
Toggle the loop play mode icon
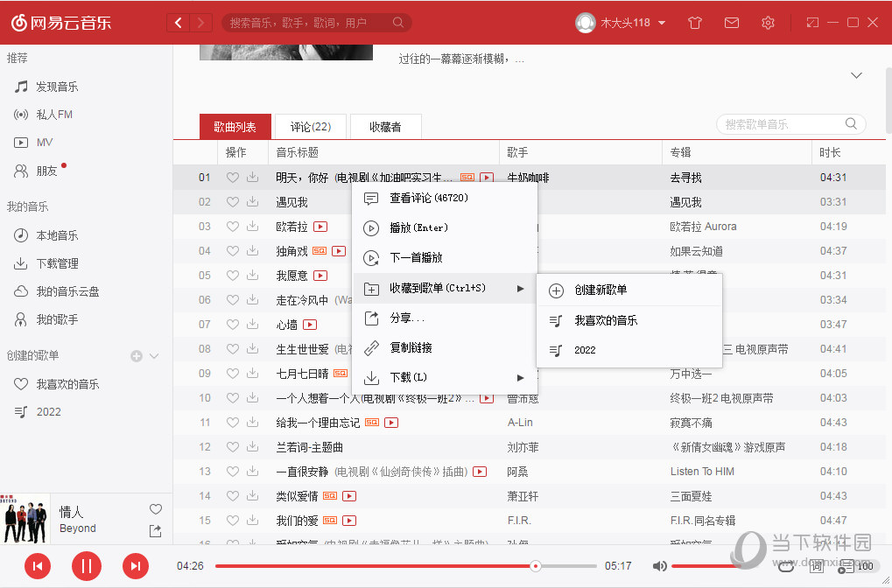[786, 567]
